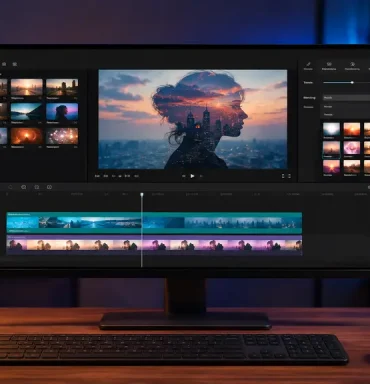Skip to next frame beside play button
The height and width of the screenshot is (384, 370).
click(x=201, y=176)
